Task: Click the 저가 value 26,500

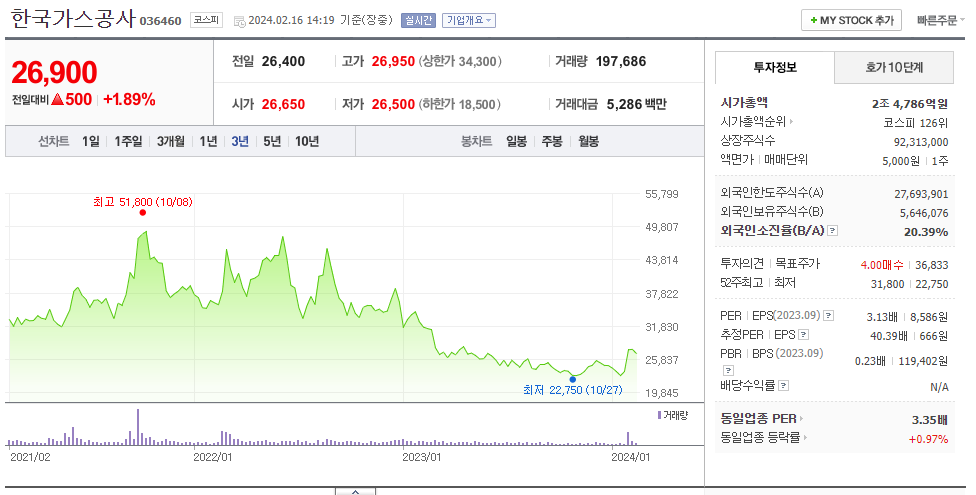Action: [393, 104]
